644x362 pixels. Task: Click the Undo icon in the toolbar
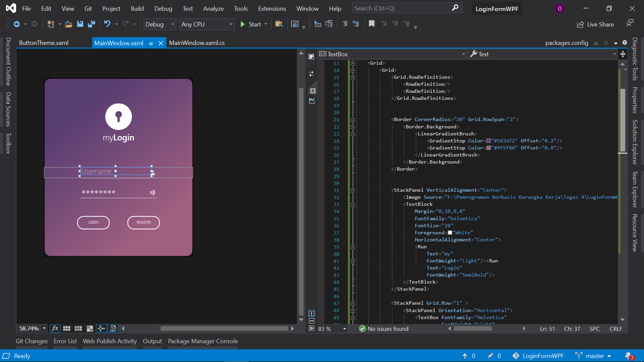pos(107,24)
